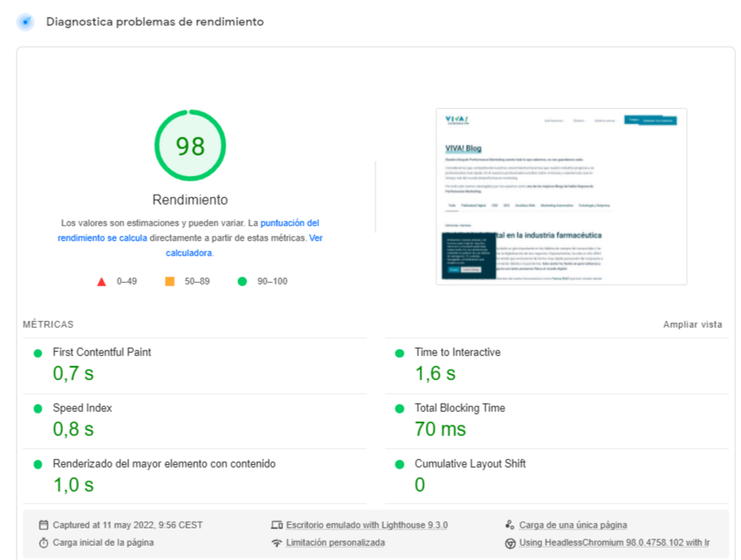The image size is (741, 560).
Task: Click the '0,7 s' value
Action: [73, 374]
